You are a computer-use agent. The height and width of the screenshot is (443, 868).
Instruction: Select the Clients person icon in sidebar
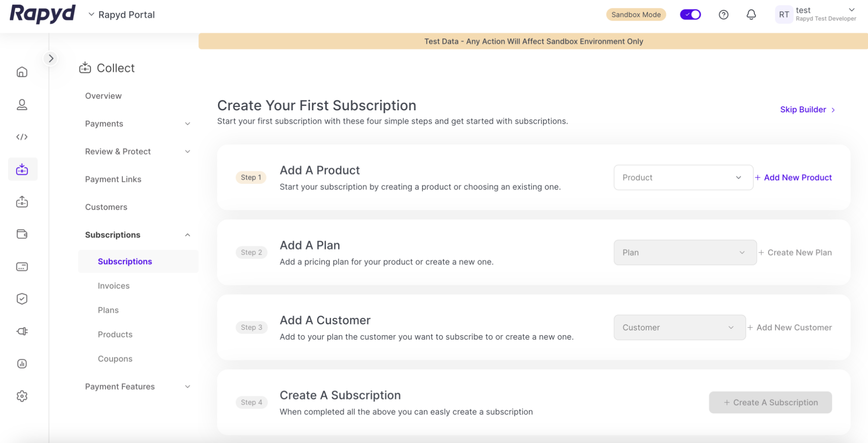click(22, 105)
